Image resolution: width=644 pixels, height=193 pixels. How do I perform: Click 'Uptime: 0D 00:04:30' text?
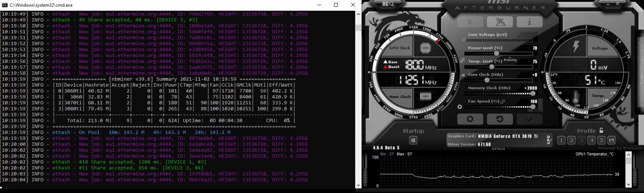pyautogui.click(x=213, y=120)
